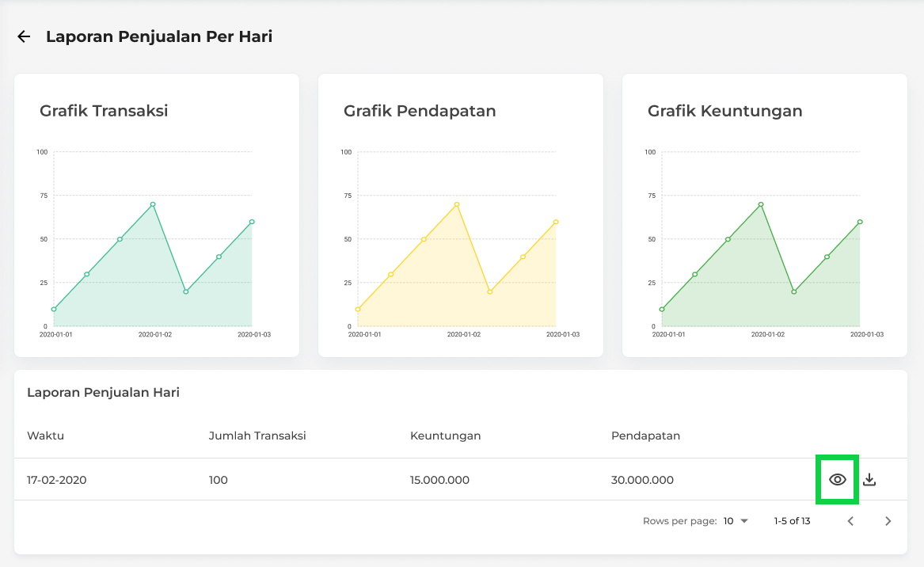Select the 17-02-2020 date cell
The height and width of the screenshot is (567, 924).
[x=56, y=480]
